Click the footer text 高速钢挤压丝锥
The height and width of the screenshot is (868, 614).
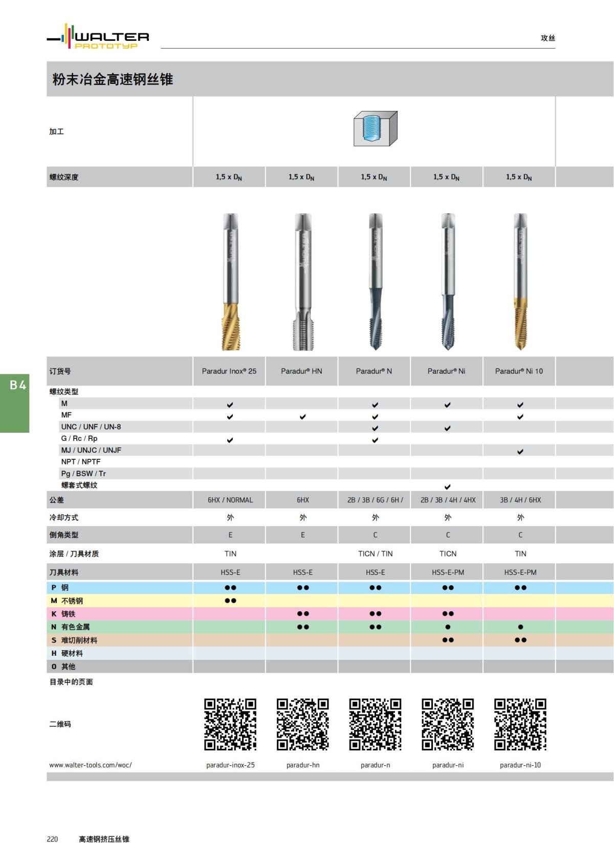coord(104,839)
